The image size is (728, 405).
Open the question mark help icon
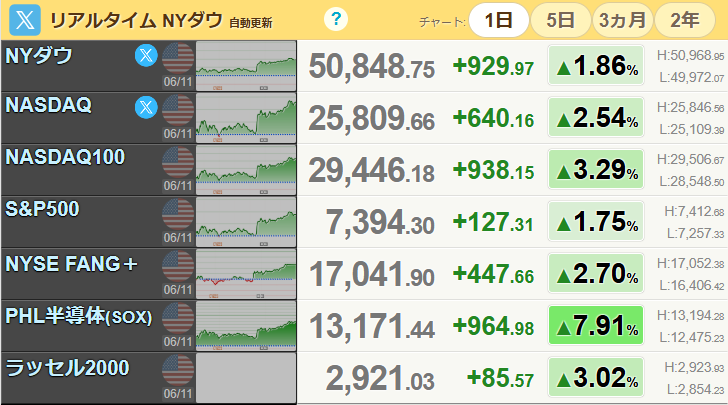point(336,19)
